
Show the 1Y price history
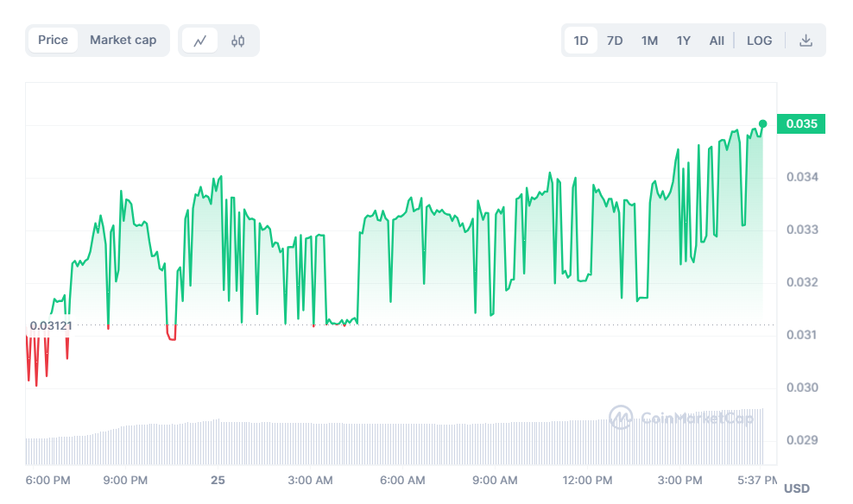[684, 41]
